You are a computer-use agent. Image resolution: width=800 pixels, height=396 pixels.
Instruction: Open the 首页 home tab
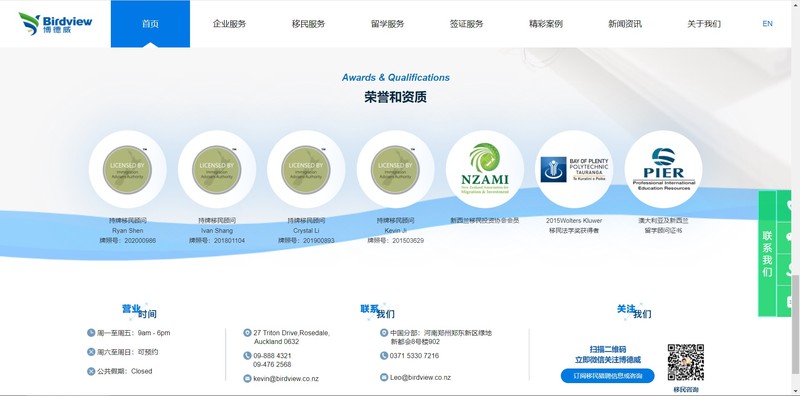click(150, 23)
